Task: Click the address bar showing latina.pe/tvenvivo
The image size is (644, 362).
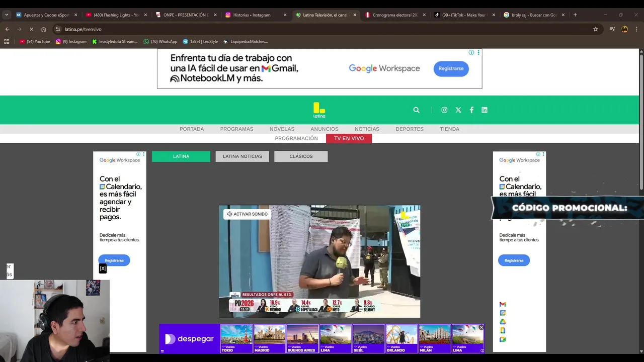Action: (x=322, y=29)
